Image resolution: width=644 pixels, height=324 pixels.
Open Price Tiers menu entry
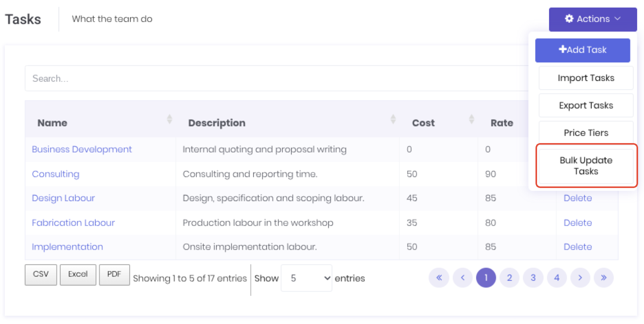[586, 133]
